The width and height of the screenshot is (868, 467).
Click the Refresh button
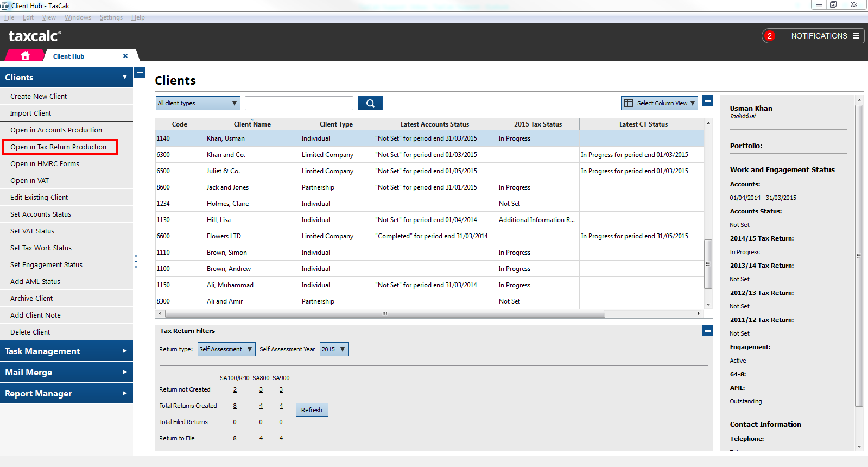[312, 410]
